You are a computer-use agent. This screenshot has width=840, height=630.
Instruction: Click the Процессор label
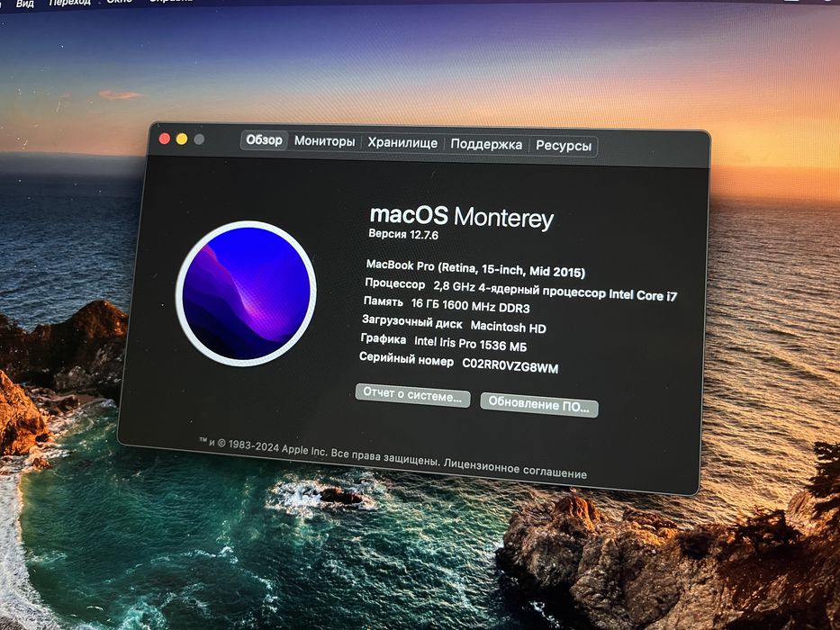click(x=395, y=283)
